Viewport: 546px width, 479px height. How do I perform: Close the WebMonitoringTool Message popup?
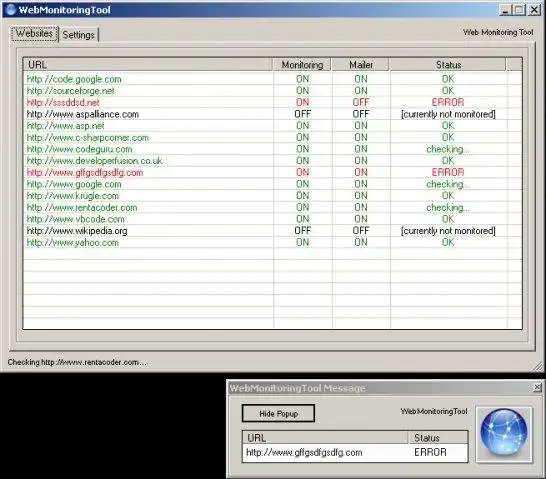pos(537,387)
